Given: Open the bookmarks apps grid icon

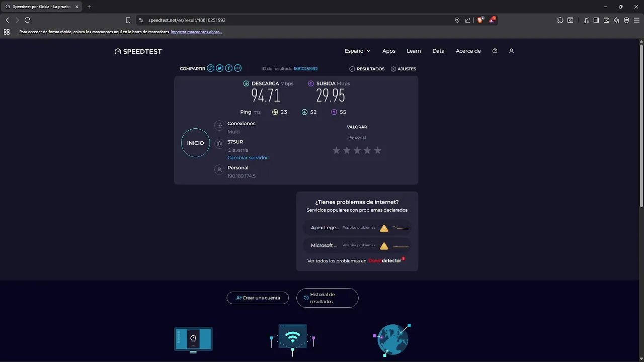Looking at the screenshot, I should 7,32.
